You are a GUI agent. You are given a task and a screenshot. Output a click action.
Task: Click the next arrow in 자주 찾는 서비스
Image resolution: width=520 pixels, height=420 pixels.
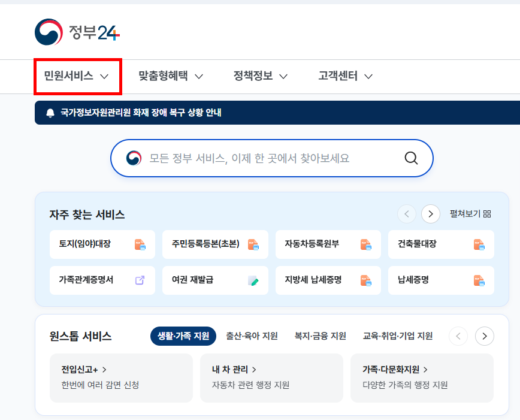[x=431, y=214]
